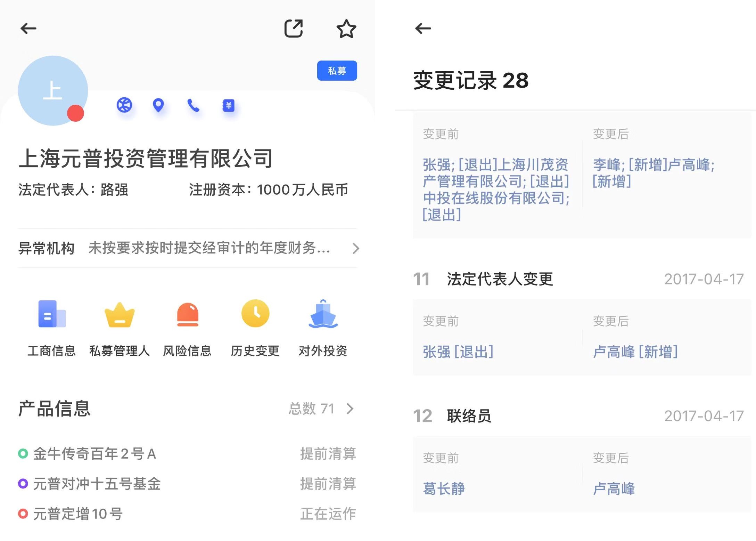Open 工商信息 building icon
Screen dimensions: 756x541
pyautogui.click(x=52, y=314)
